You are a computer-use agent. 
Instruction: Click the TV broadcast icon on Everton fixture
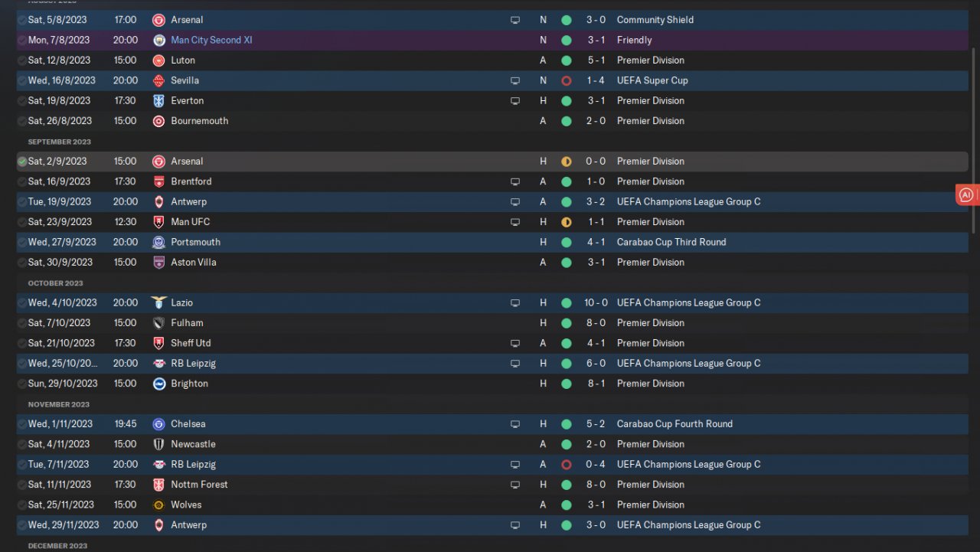click(x=515, y=100)
